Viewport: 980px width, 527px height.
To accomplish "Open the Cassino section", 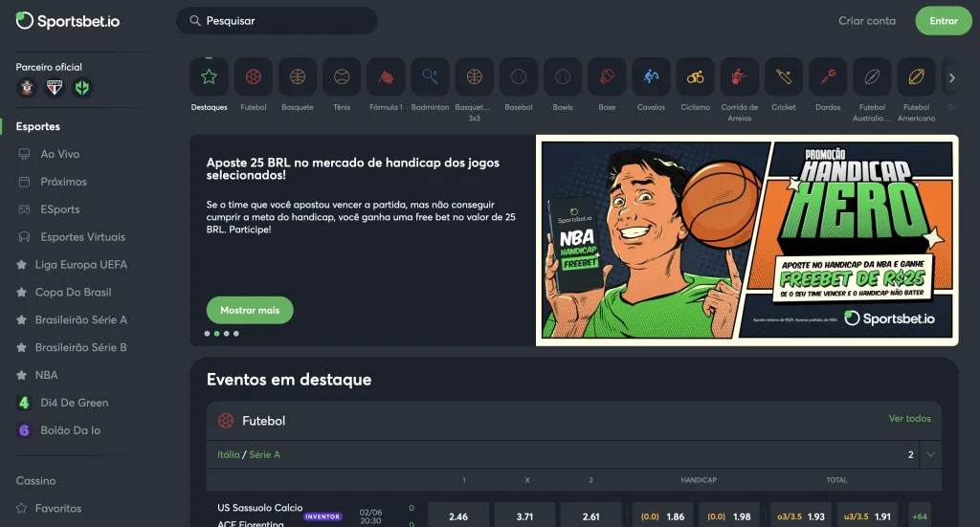I will [x=35, y=481].
